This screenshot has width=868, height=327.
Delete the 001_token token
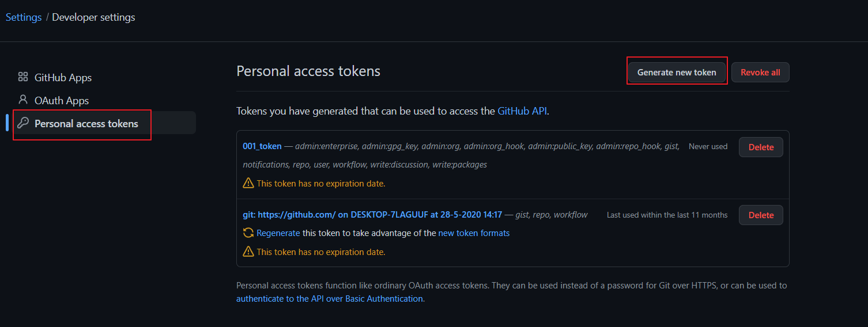click(761, 147)
